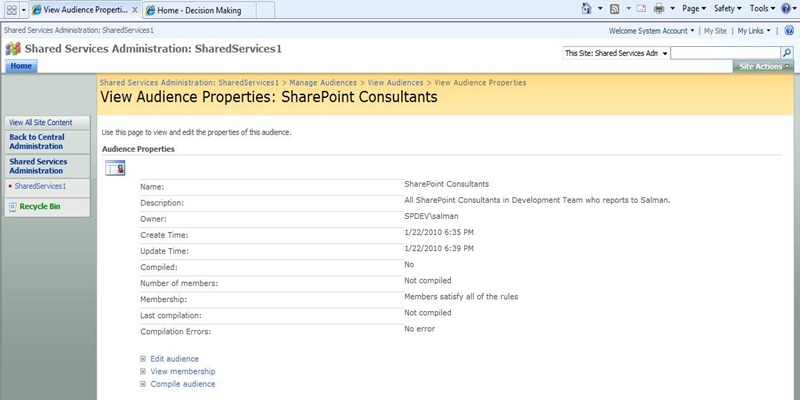Image resolution: width=800 pixels, height=400 pixels.
Task: Click the Update Time value '1/22/2010 6:39 PM'
Action: coord(439,248)
